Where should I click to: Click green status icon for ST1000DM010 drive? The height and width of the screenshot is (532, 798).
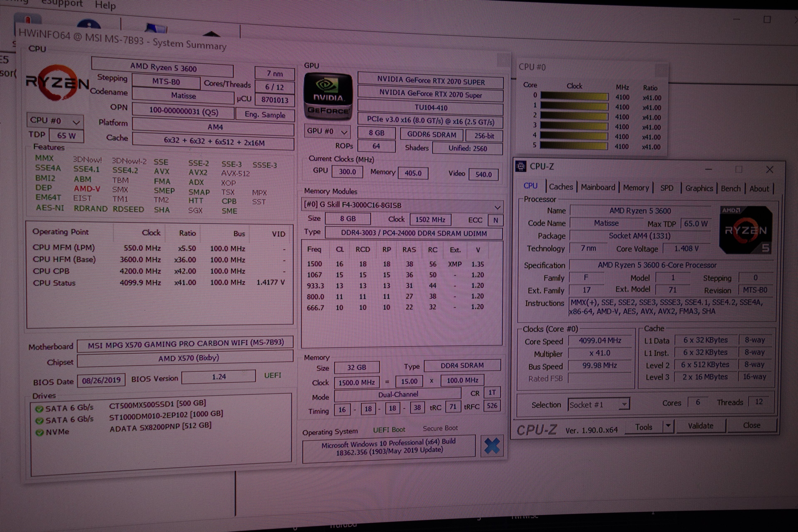click(x=39, y=421)
